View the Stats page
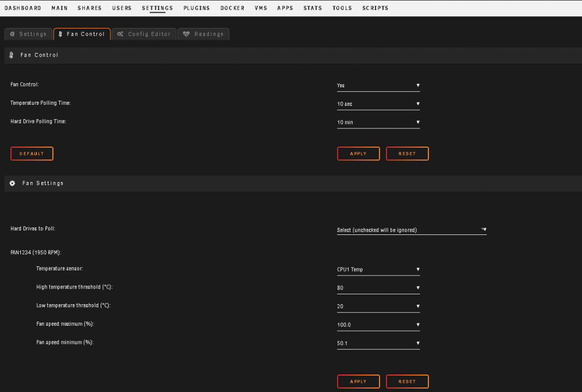 [x=313, y=8]
